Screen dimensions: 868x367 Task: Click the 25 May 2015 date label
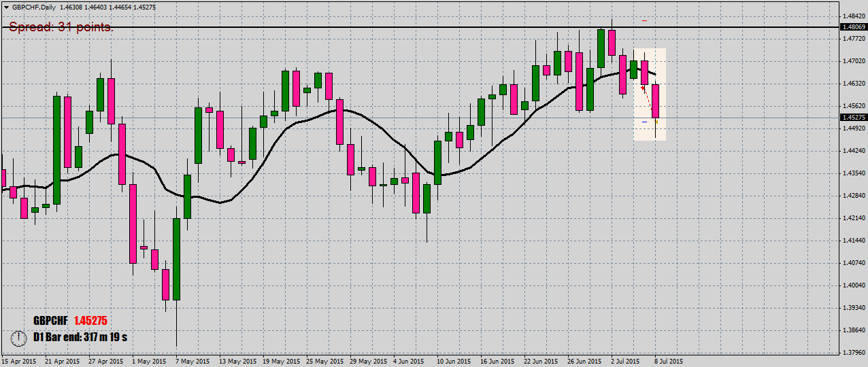pyautogui.click(x=324, y=362)
